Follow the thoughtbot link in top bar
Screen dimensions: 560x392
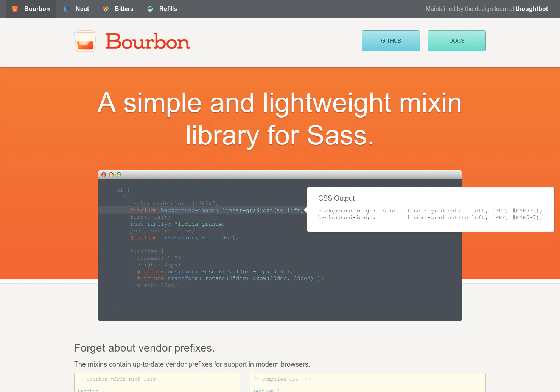click(532, 9)
